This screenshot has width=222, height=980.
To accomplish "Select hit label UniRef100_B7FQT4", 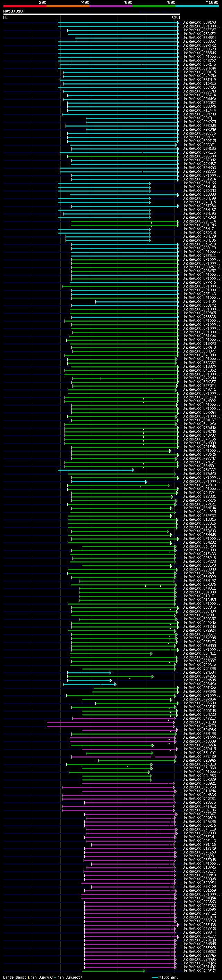I will (199, 386).
